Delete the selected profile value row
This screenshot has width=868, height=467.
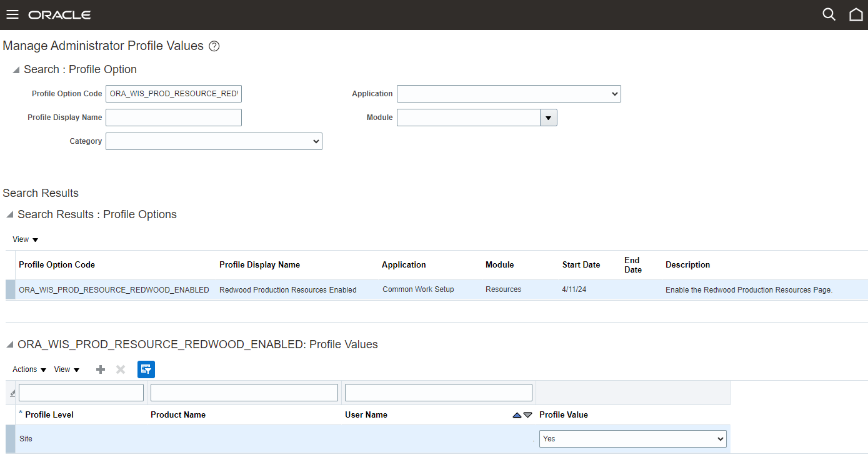tap(121, 369)
